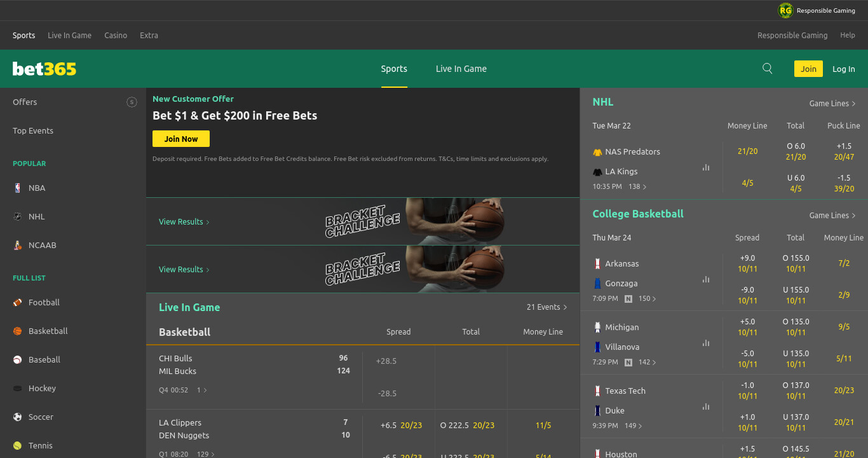
Task: Click the Football icon in full list
Action: 17,302
